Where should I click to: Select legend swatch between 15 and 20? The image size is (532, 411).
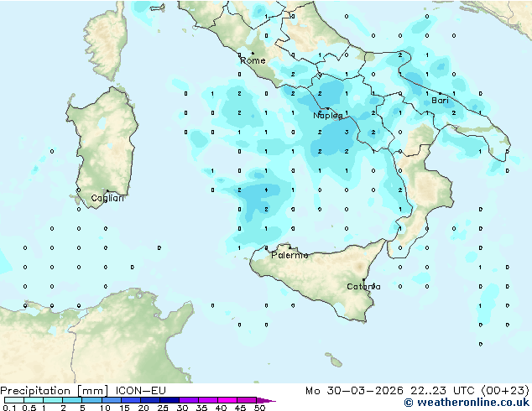(x=130, y=400)
